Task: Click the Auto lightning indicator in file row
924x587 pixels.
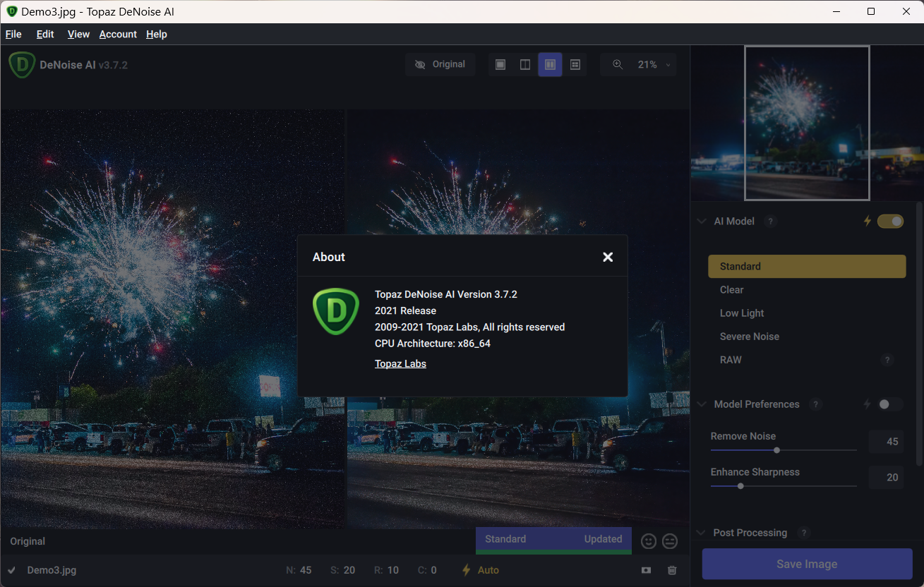Action: (480, 570)
